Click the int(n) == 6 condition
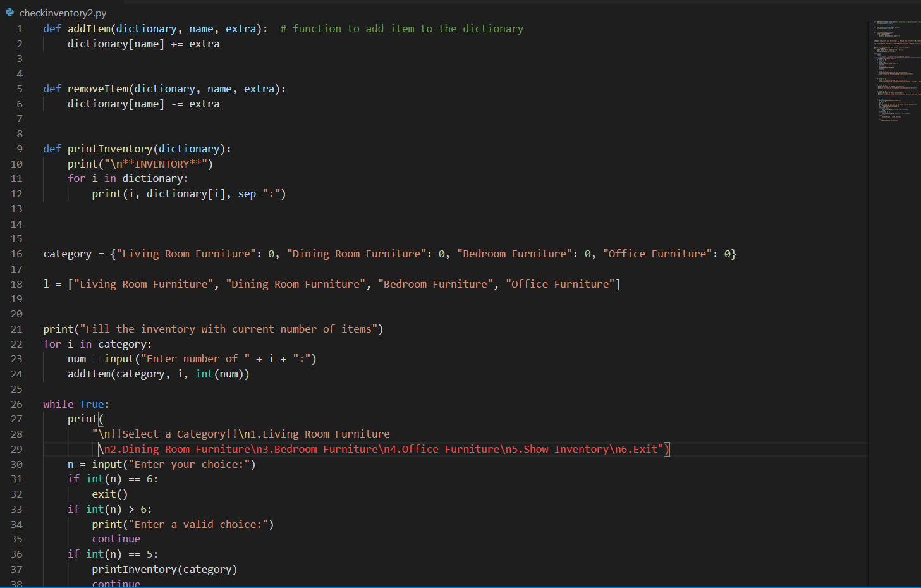 [114, 479]
